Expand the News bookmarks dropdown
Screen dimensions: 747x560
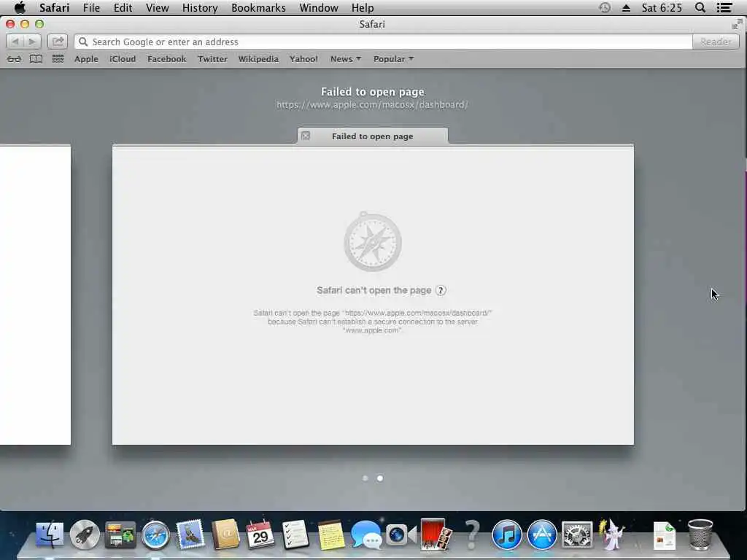(346, 59)
